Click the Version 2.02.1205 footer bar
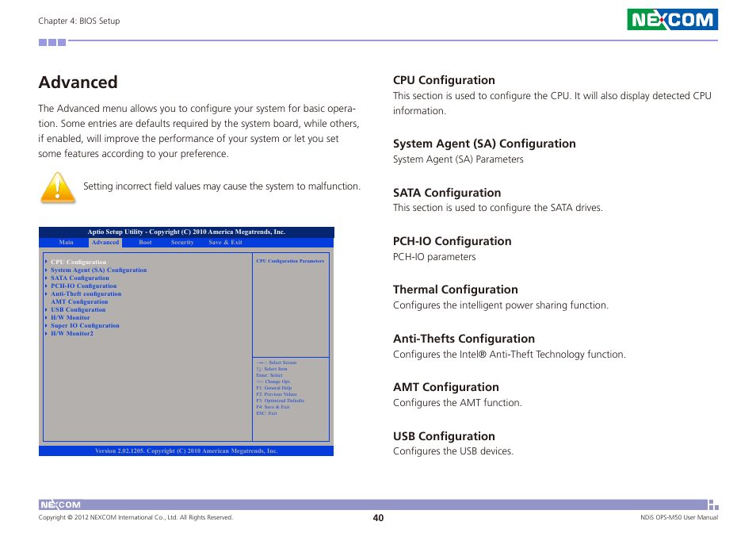The width and height of the screenshot is (756, 533). pos(186,451)
